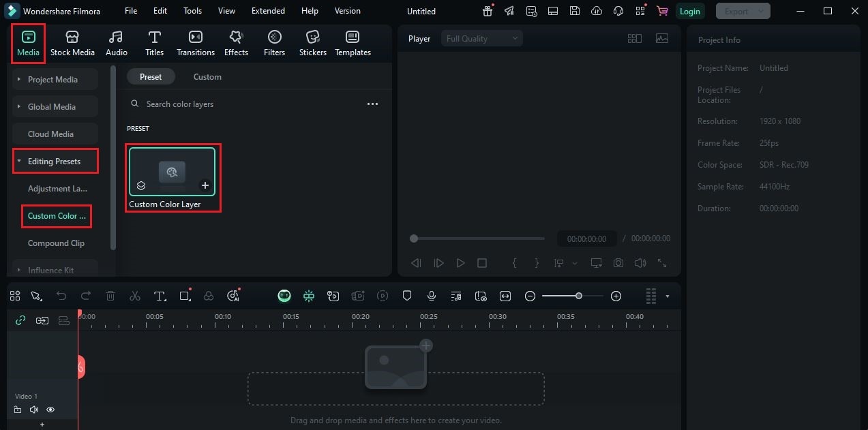868x430 pixels.
Task: Click the voiceover microphone icon
Action: (432, 296)
